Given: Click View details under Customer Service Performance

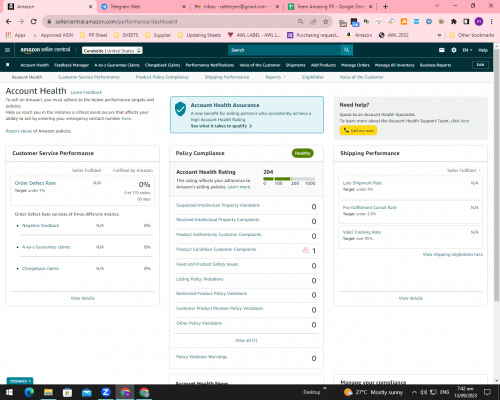Looking at the screenshot, I should 83,298.
